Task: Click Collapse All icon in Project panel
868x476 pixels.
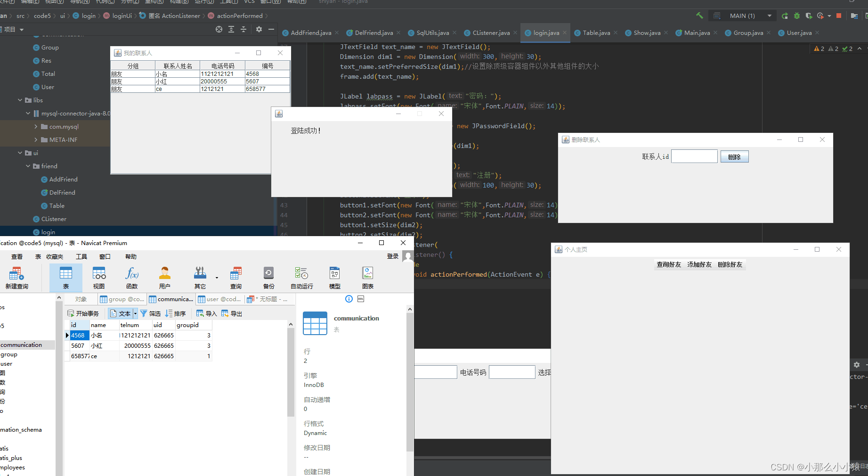Action: point(243,29)
